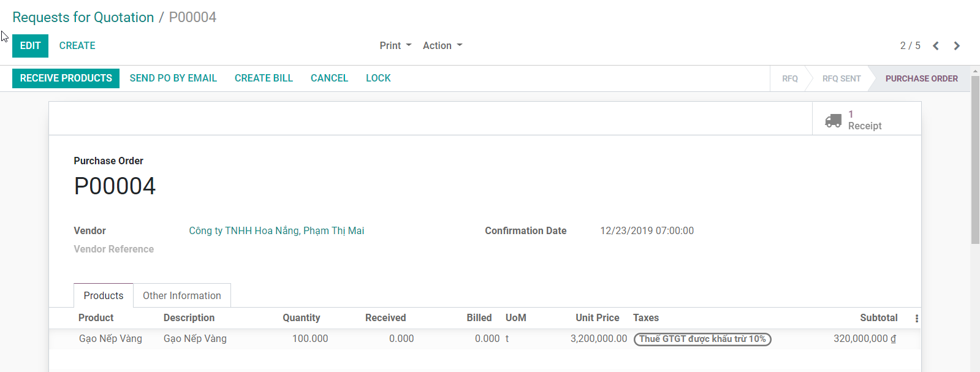
Task: Select the Products tab
Action: (x=103, y=295)
